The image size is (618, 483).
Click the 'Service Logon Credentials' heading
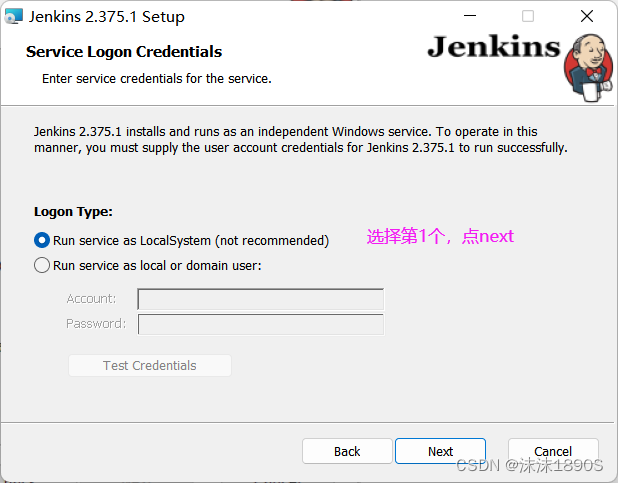124,52
